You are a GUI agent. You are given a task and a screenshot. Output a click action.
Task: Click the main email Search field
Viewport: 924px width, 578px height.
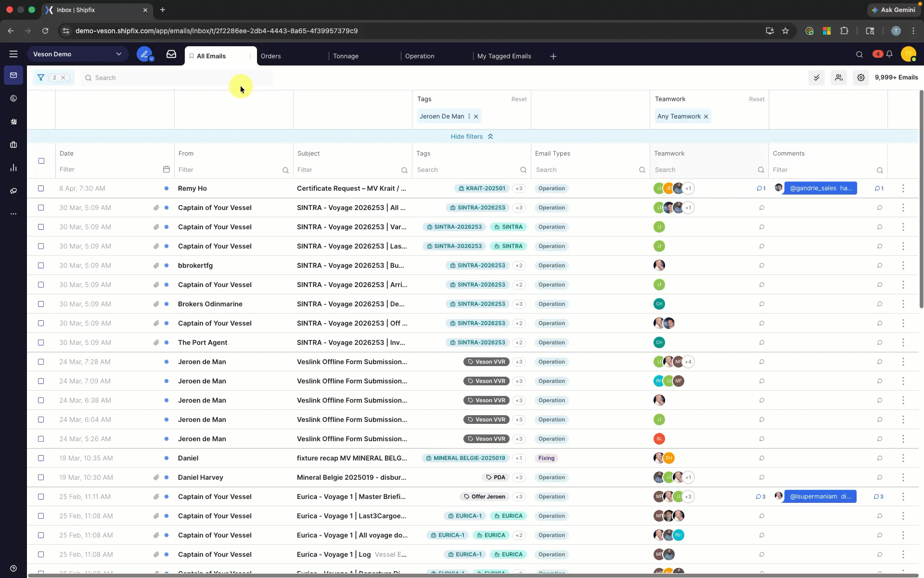pyautogui.click(x=177, y=78)
